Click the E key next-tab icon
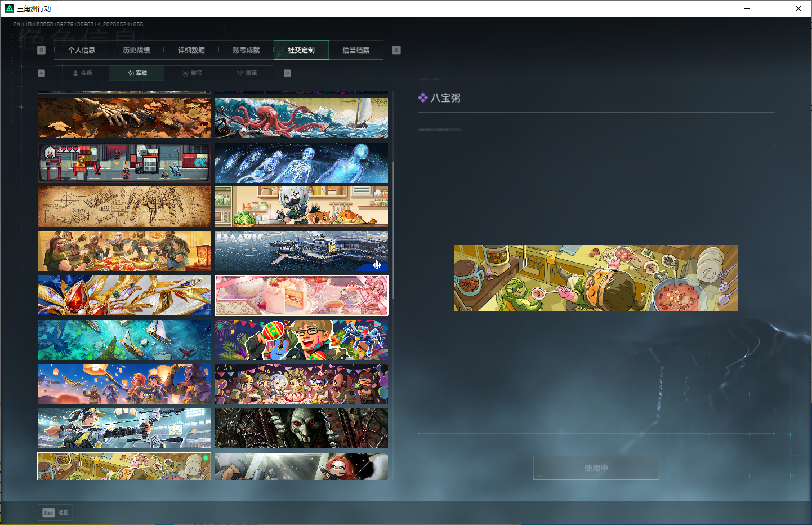This screenshot has height=525, width=812. (396, 50)
